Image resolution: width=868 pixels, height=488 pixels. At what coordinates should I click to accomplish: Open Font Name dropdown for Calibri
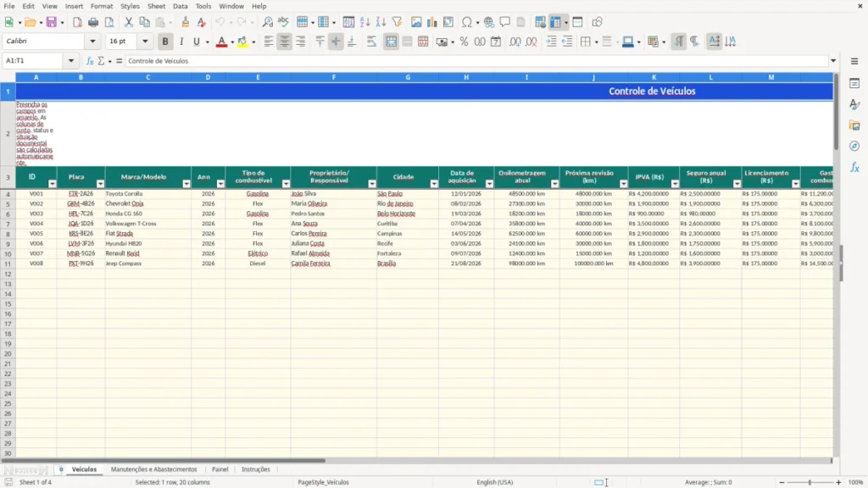point(92,42)
